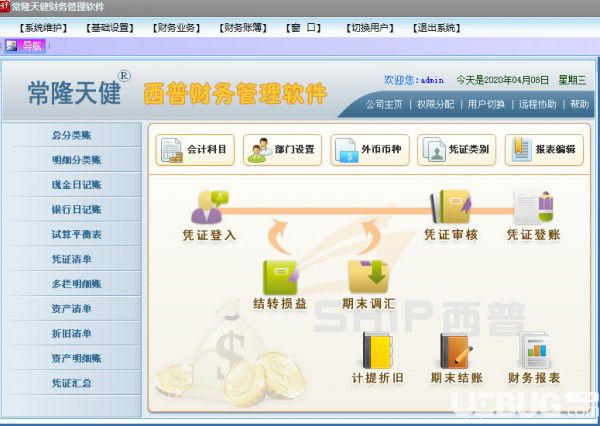This screenshot has width=600, height=426.
Task: Open the 公司主页 link
Action: point(384,104)
